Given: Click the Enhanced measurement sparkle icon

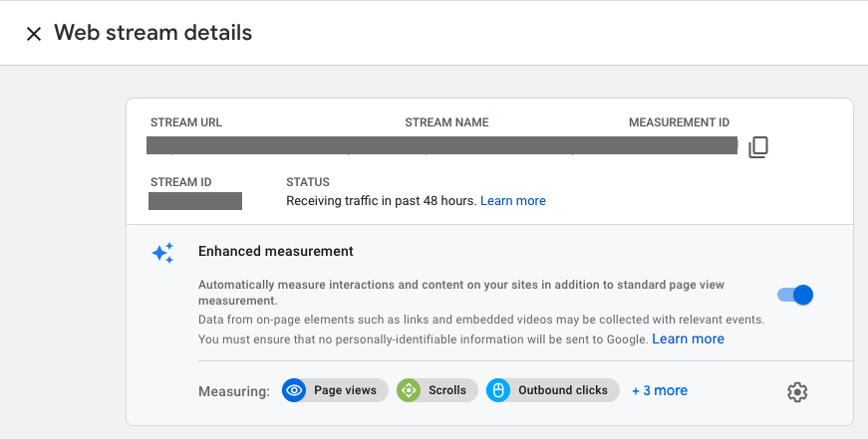Looking at the screenshot, I should (162, 253).
